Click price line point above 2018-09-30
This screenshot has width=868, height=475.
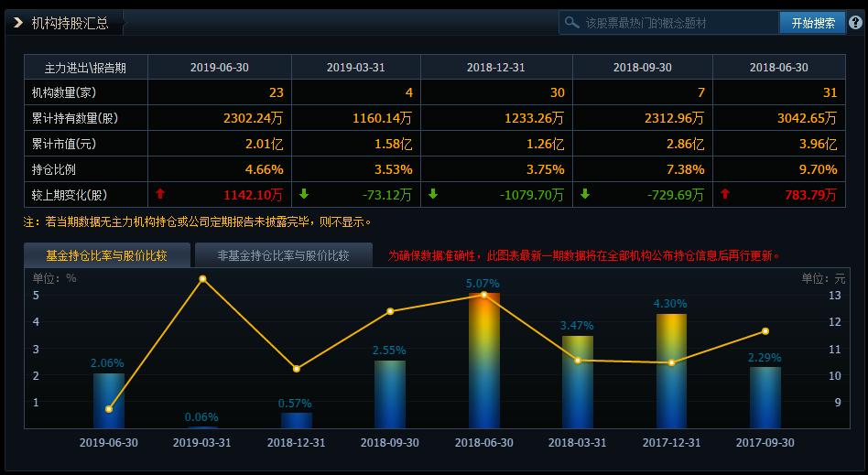click(x=390, y=311)
